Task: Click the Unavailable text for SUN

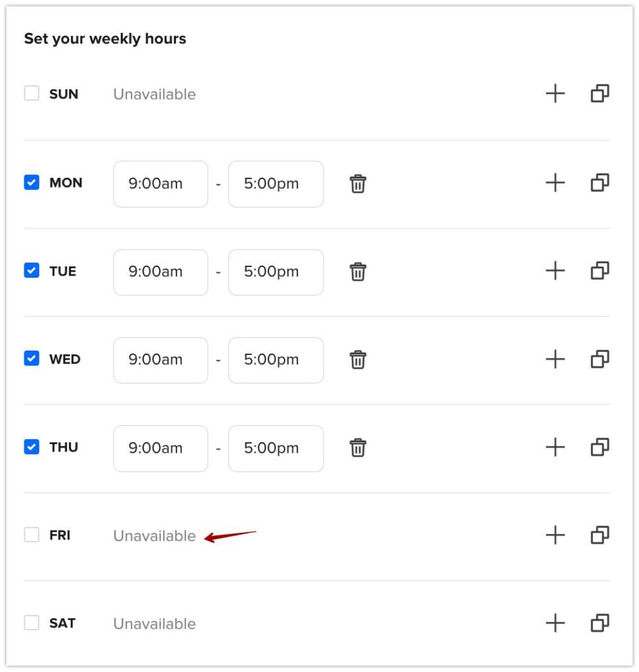Action: (x=154, y=94)
